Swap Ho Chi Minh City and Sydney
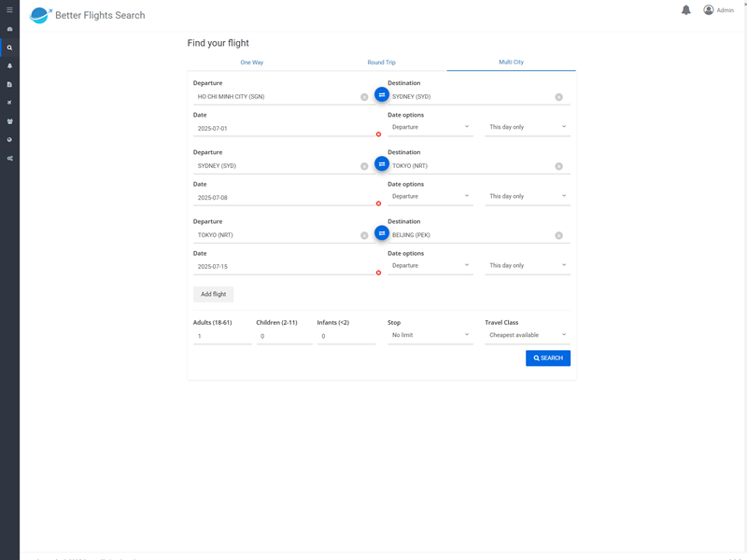 point(382,95)
